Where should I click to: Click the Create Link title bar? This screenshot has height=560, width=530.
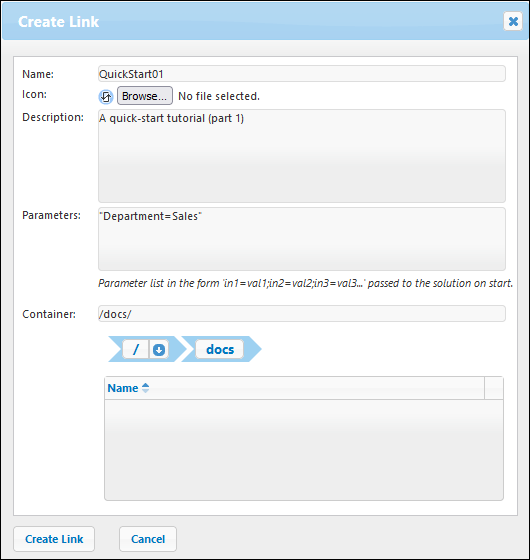click(250, 21)
